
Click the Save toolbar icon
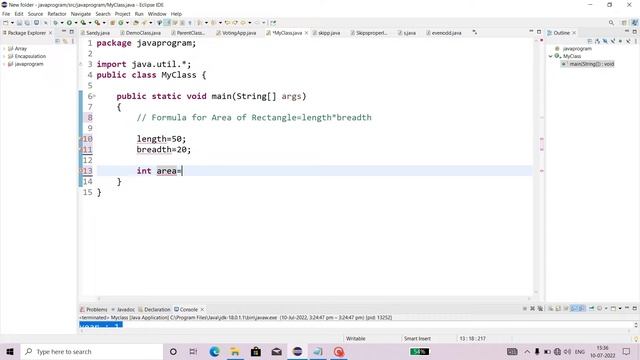pyautogui.click(x=19, y=23)
